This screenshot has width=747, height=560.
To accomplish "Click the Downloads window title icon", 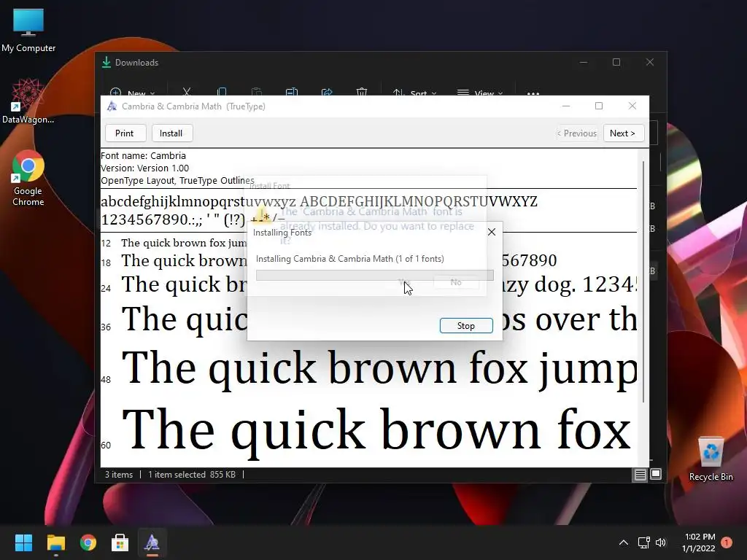I will click(x=107, y=63).
